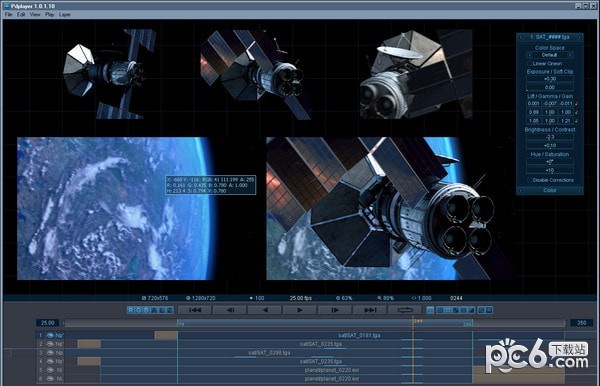Image resolution: width=600 pixels, height=386 pixels.
Task: Toggle layer 1 eye visibility icon
Action: (50, 335)
